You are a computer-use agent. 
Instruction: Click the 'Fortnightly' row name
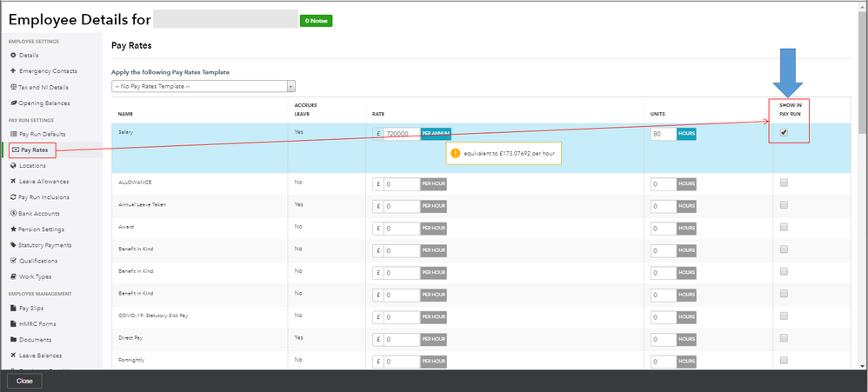pyautogui.click(x=130, y=359)
